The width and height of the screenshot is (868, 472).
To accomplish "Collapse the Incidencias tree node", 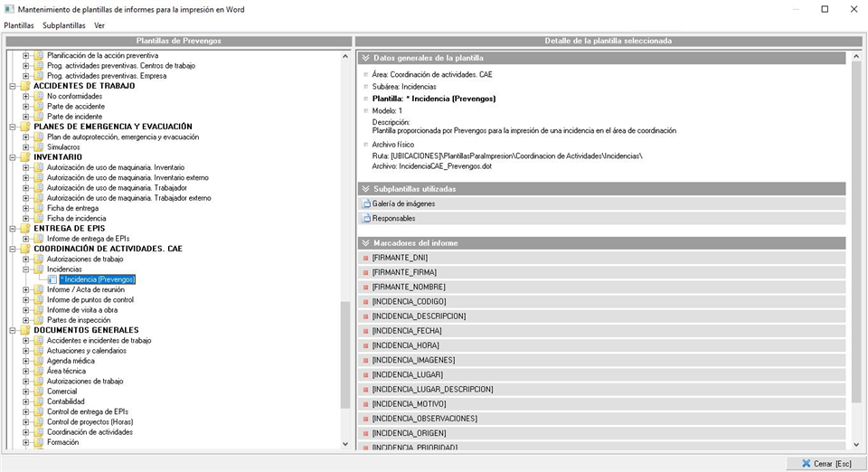I will pyautogui.click(x=26, y=269).
